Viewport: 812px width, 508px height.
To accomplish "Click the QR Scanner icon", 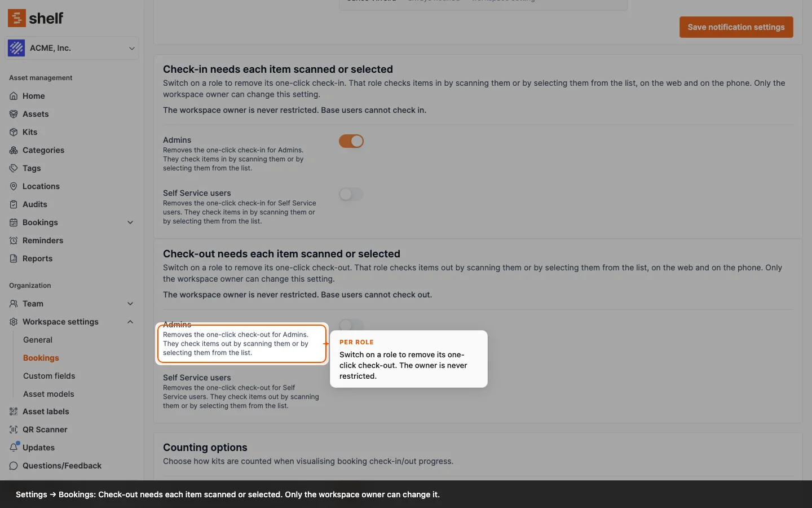I will (14, 430).
